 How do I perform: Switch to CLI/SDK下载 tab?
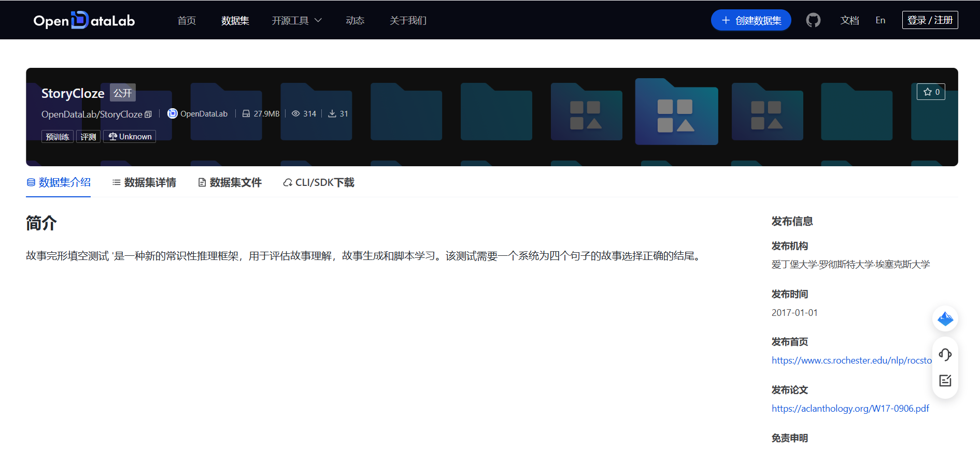pos(319,182)
